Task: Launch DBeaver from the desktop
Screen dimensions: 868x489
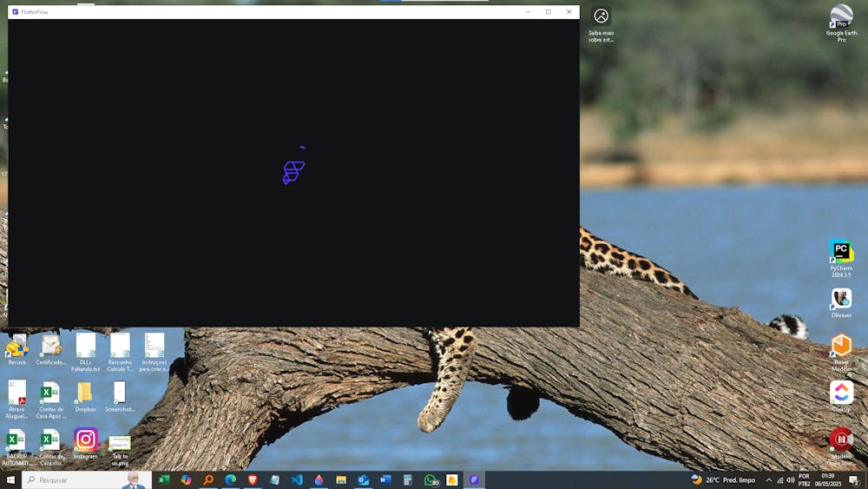Action: [x=841, y=302]
